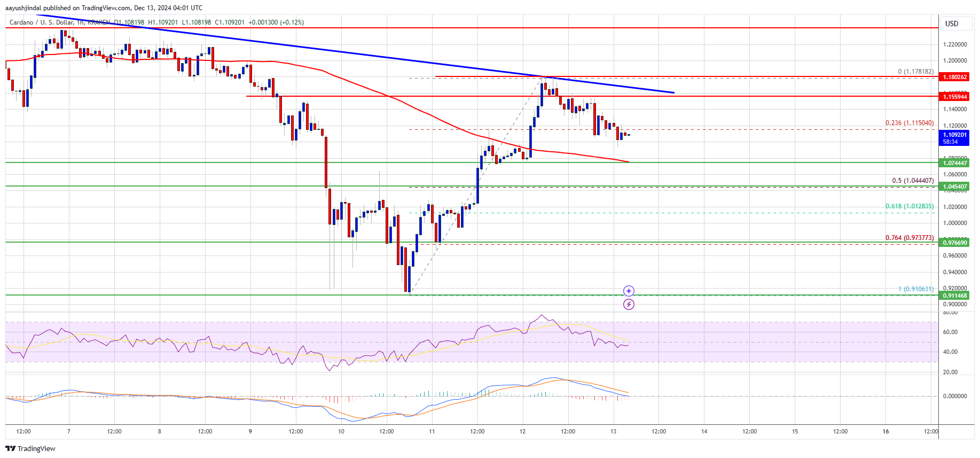Select the 0.764 (0.973773) Fibonacci level label

point(910,238)
